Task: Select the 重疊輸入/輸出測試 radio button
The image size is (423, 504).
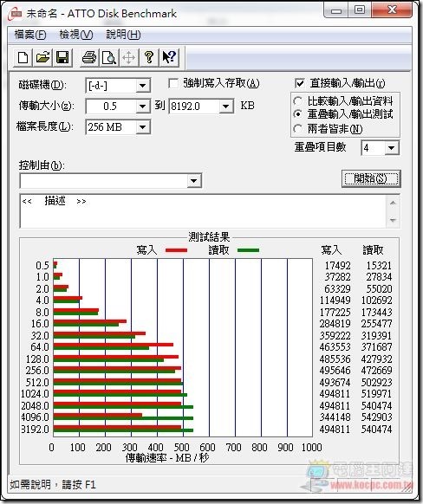Action: [298, 114]
